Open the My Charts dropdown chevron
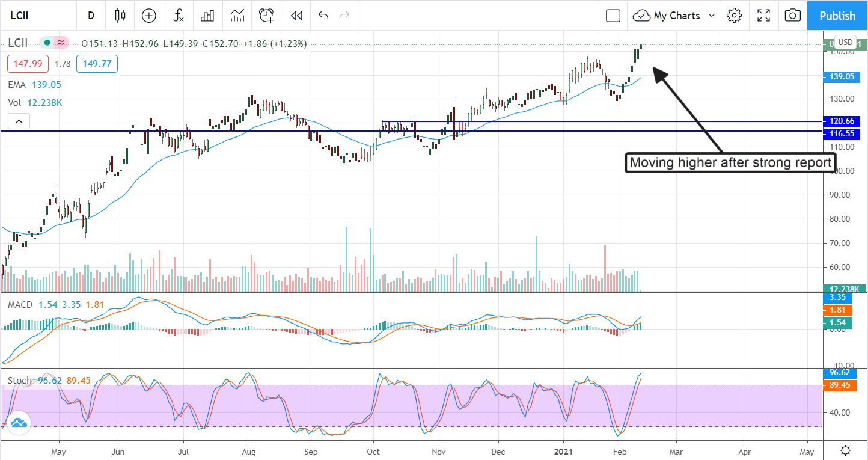The height and width of the screenshot is (460, 868). tap(713, 16)
